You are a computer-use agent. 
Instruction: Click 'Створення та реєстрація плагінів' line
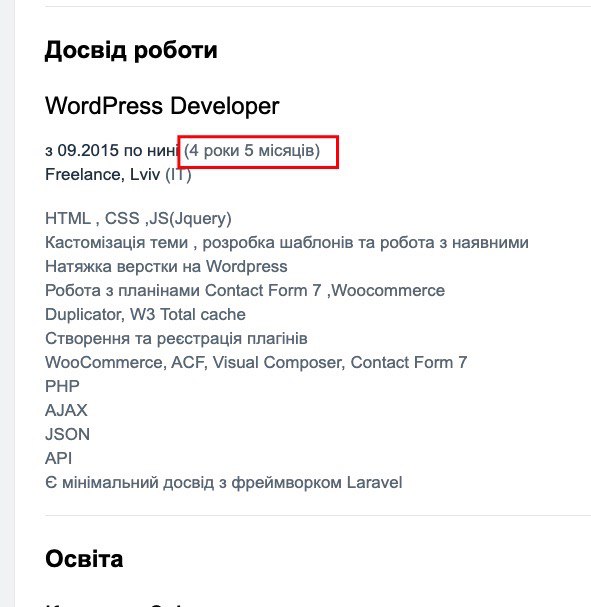click(176, 339)
